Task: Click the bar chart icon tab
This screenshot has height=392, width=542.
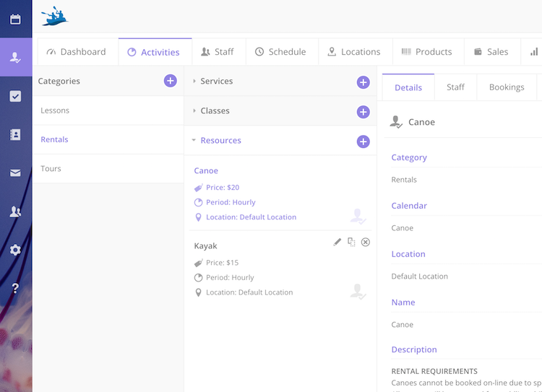Action: pyautogui.click(x=534, y=52)
